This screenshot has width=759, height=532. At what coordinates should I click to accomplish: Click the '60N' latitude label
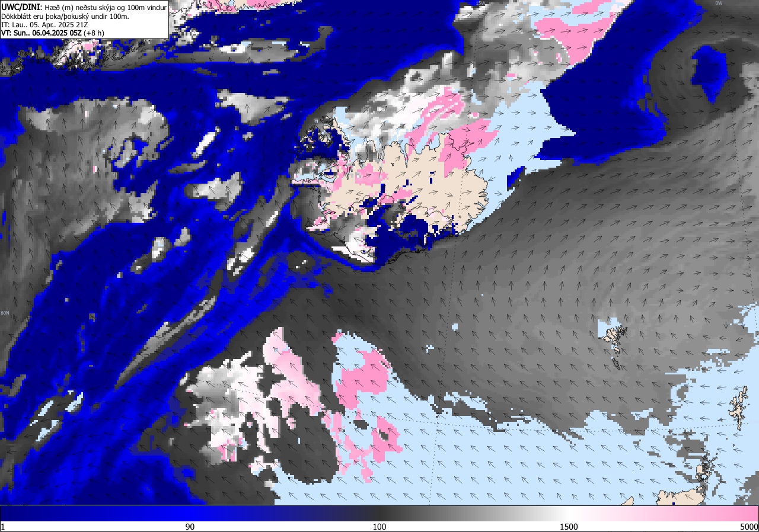click(5, 313)
